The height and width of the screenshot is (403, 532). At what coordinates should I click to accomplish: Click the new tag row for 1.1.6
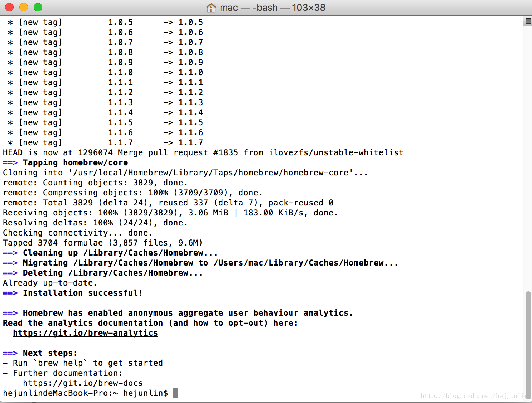point(105,132)
